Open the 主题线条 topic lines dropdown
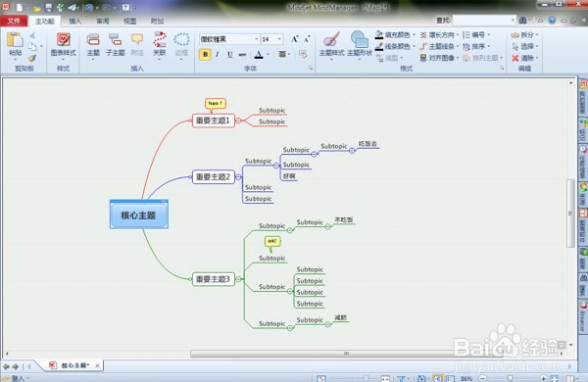This screenshot has width=588, height=382. click(x=439, y=46)
